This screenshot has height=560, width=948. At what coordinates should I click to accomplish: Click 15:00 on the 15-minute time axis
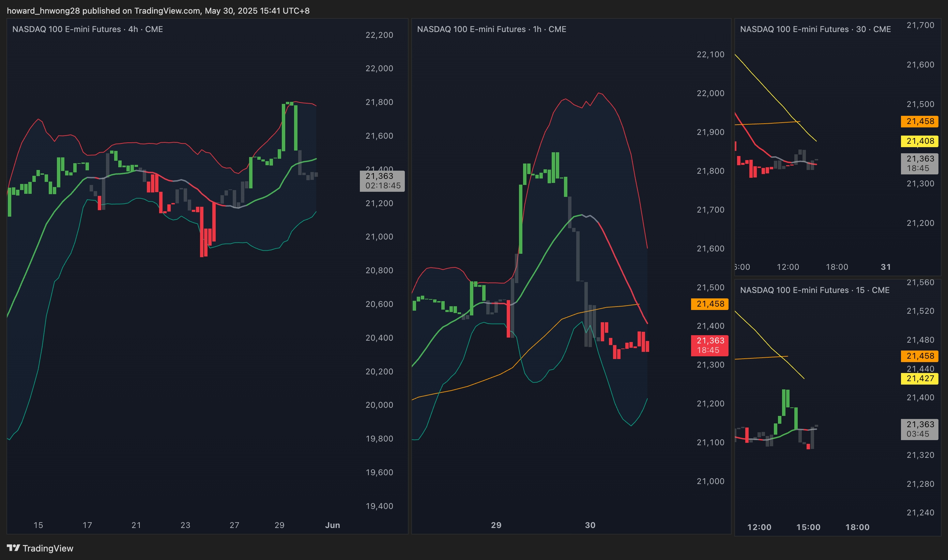tap(808, 527)
